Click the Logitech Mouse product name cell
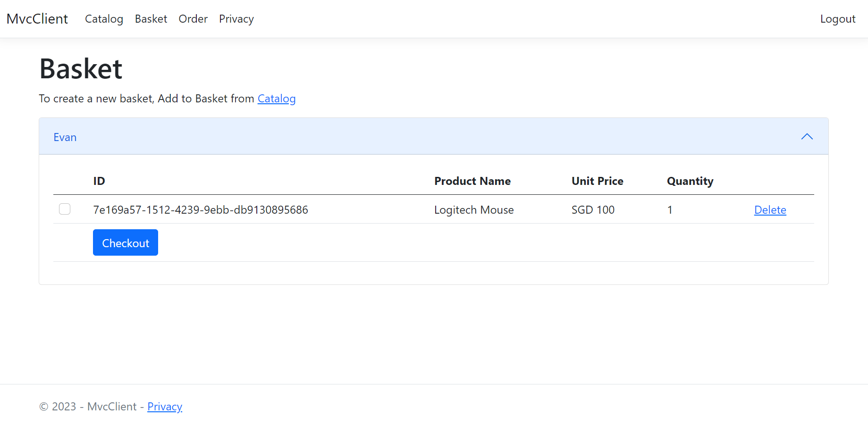This screenshot has width=868, height=425. (474, 210)
